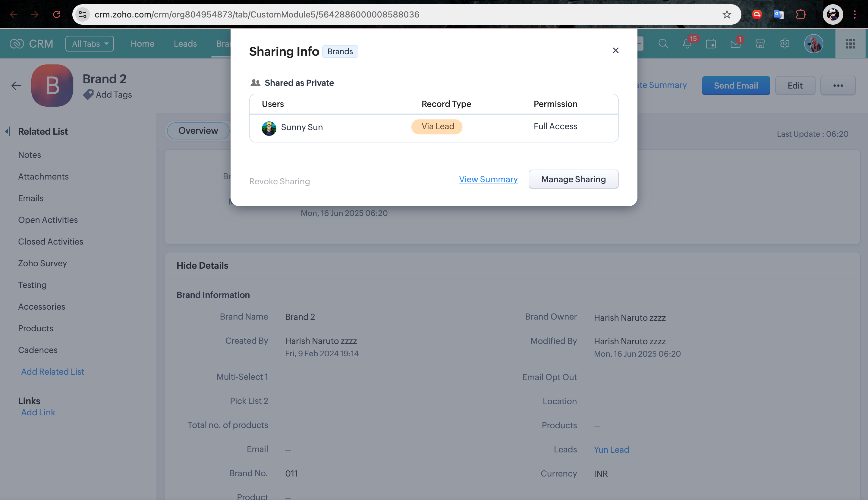Collapse the Related List panel

8,131
